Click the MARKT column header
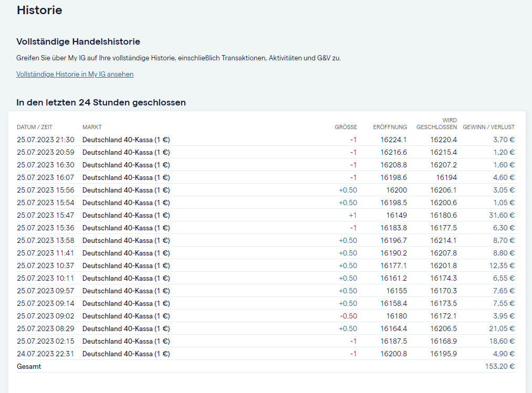532x393 pixels. [92, 127]
